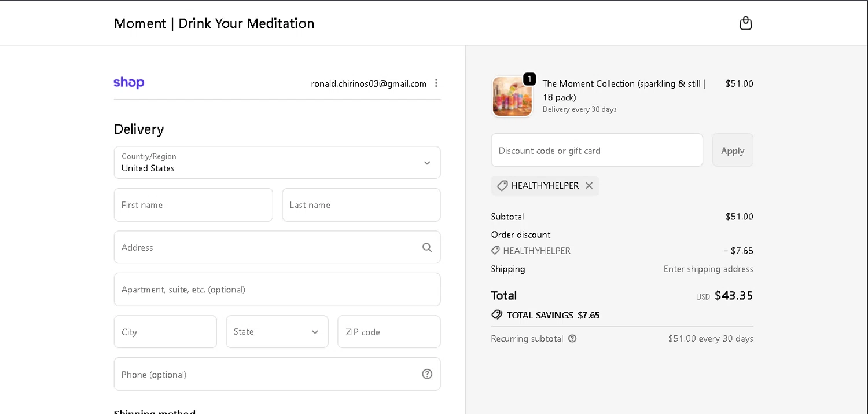Open the shopping bag cart icon
The image size is (868, 414).
746,23
